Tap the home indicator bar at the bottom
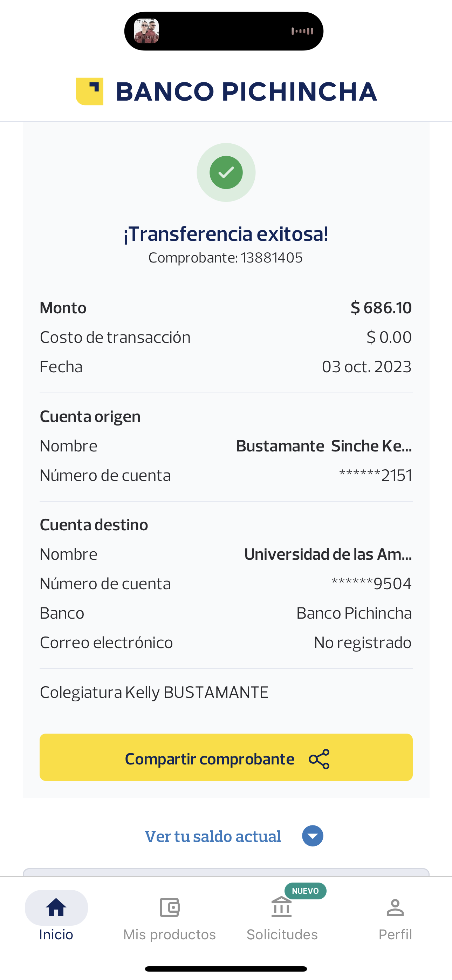452x980 pixels. tap(226, 968)
